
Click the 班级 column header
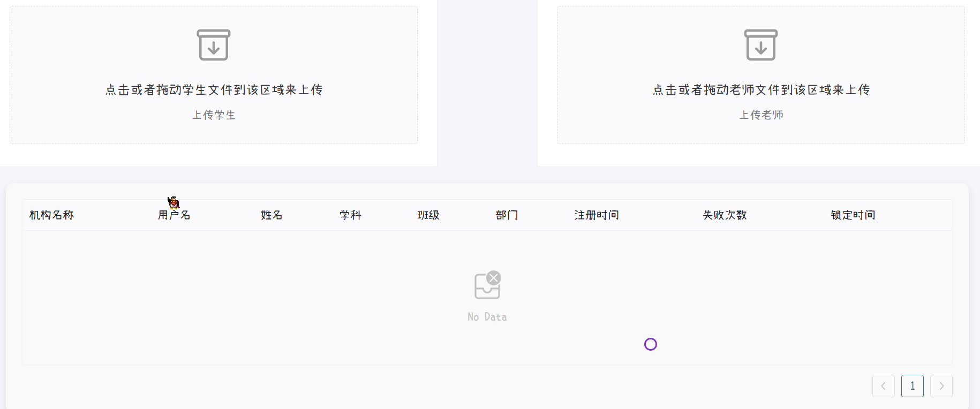point(428,215)
